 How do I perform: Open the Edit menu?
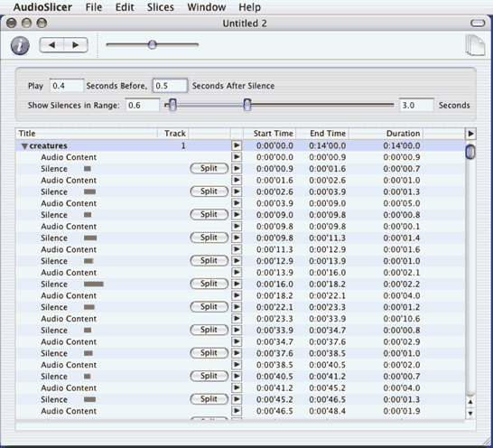tap(125, 7)
